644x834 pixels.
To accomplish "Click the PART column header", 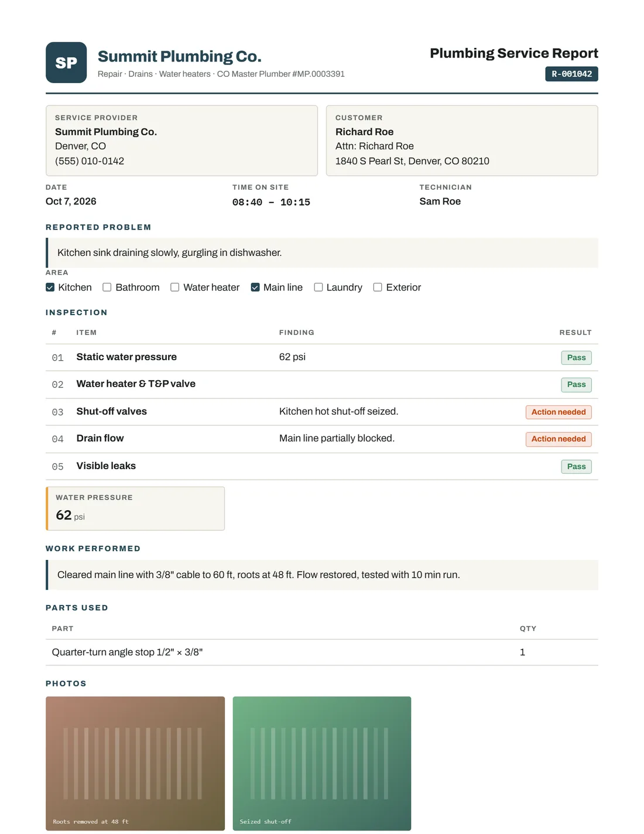I will coord(63,628).
